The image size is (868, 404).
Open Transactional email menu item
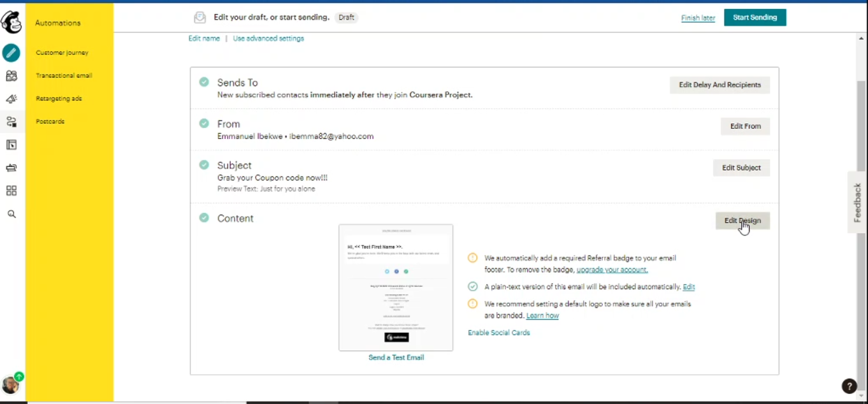(64, 76)
